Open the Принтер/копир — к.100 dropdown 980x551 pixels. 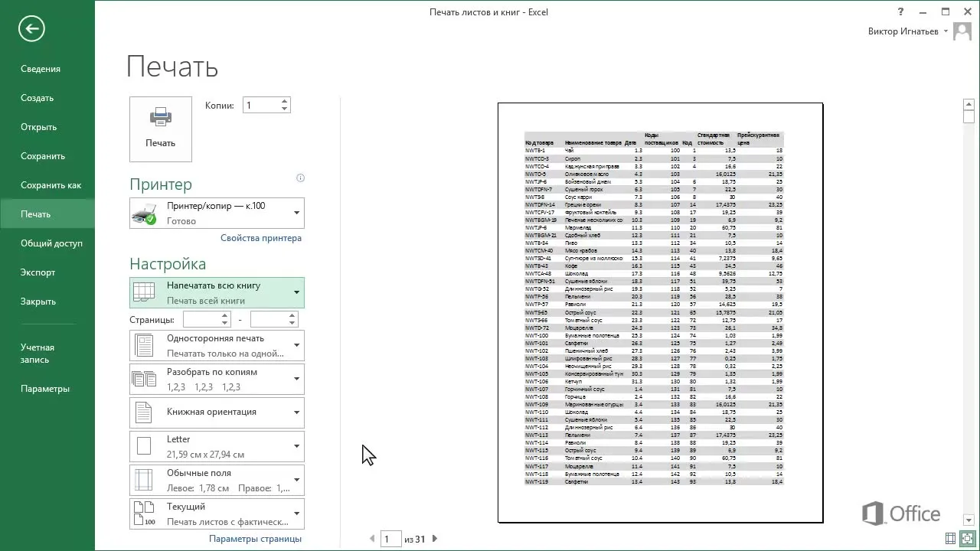point(217,214)
